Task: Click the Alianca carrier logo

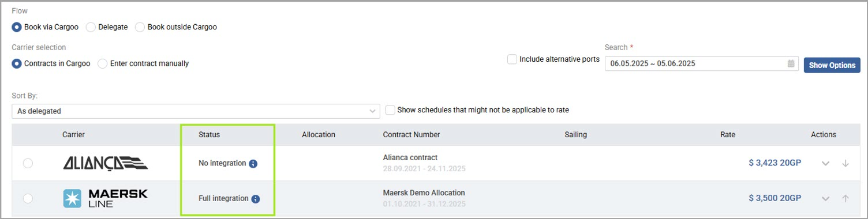Action: click(106, 164)
